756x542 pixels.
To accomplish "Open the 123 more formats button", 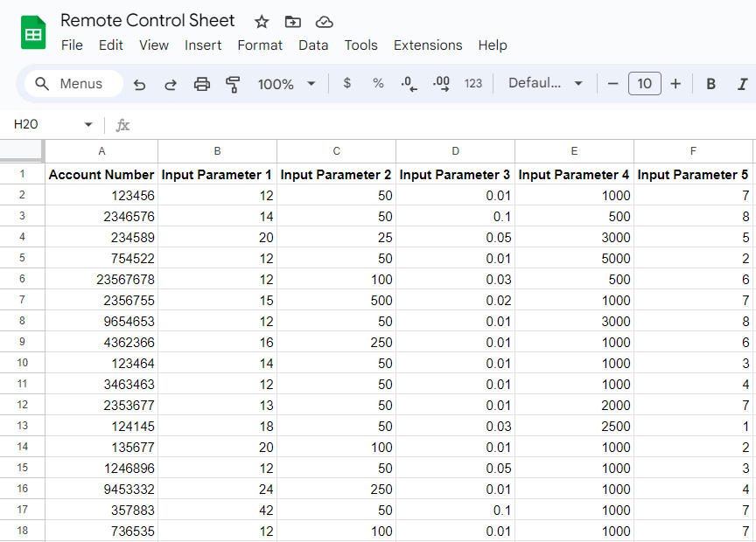I will [473, 84].
